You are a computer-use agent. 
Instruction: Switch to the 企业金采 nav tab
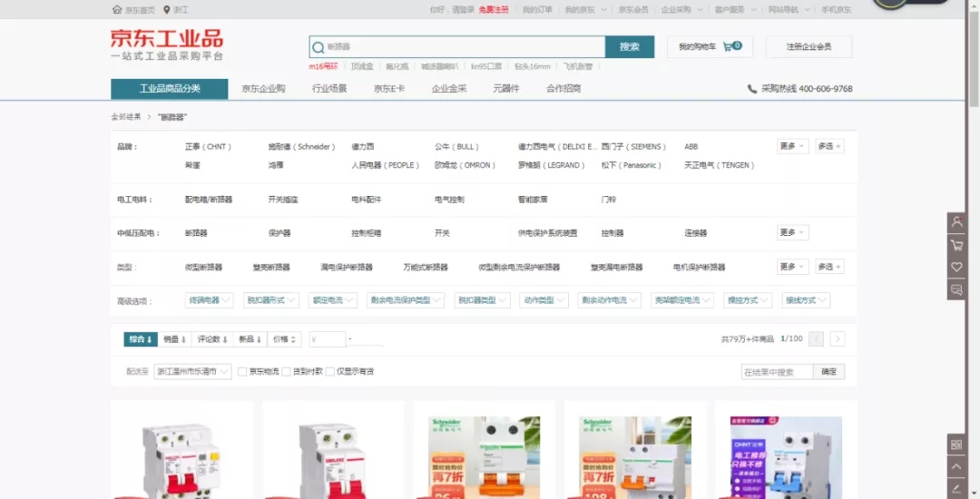pyautogui.click(x=449, y=89)
